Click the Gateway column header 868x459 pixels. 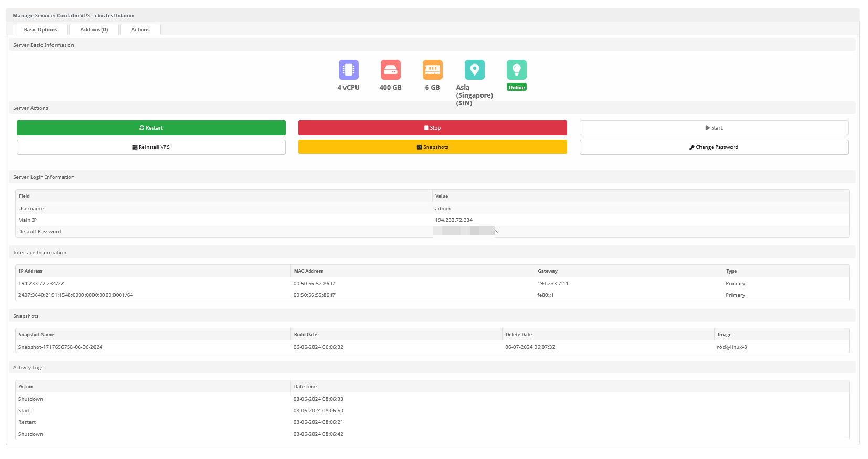pyautogui.click(x=547, y=271)
